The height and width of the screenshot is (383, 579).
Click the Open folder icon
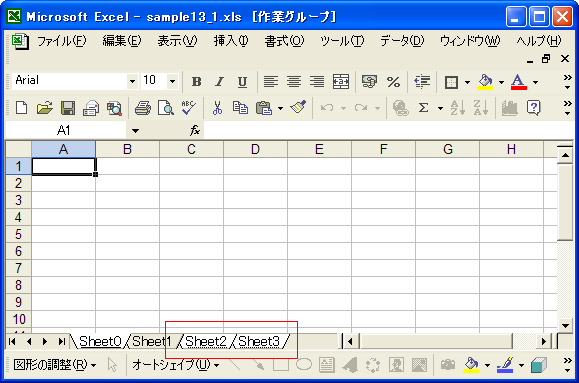click(44, 108)
